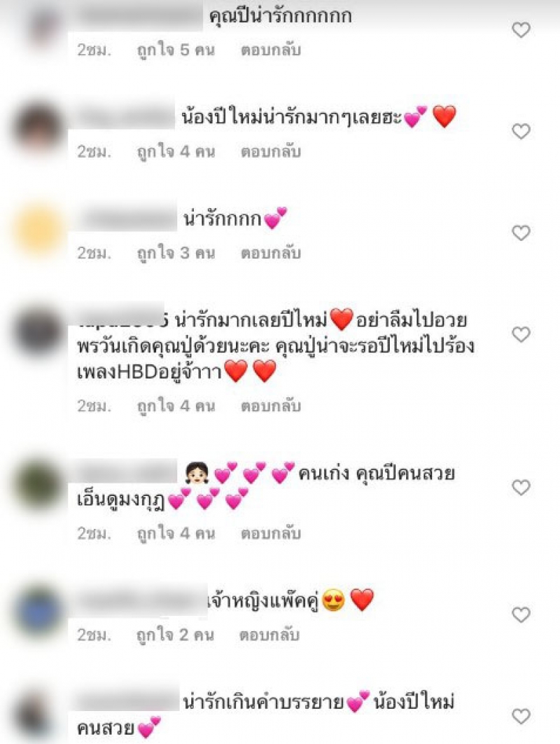560x744 pixels.
Task: Reply to the 'เจ้าหญิงแพ็คคู่' comment
Action: click(269, 635)
